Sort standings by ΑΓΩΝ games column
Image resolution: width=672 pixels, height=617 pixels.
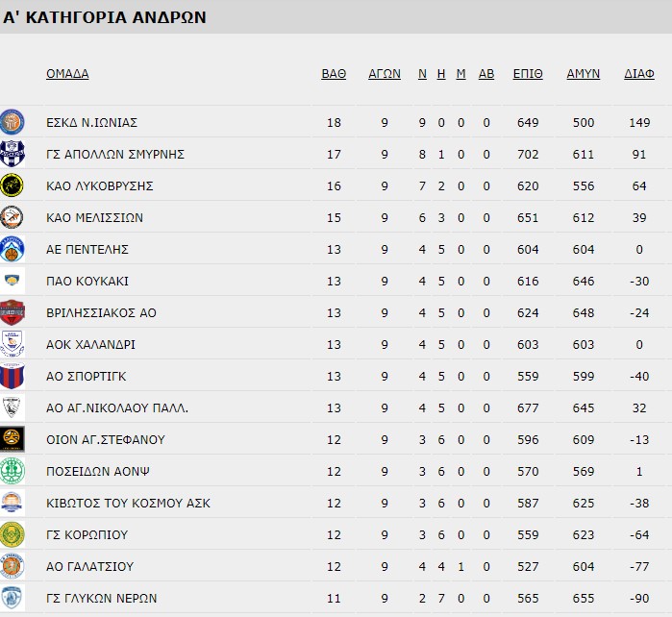(385, 74)
